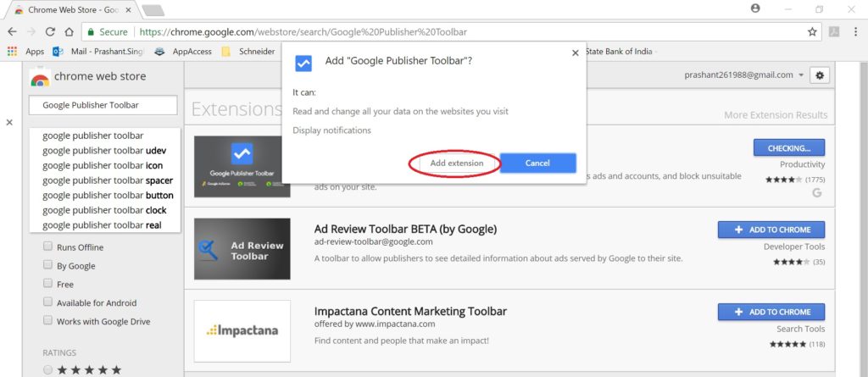Click 'ad-review-toolbar@google.com' text
Screen dimensions: 868x377
(373, 242)
